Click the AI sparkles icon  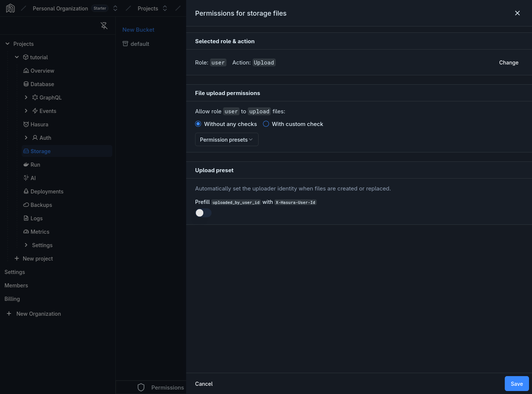(x=26, y=178)
